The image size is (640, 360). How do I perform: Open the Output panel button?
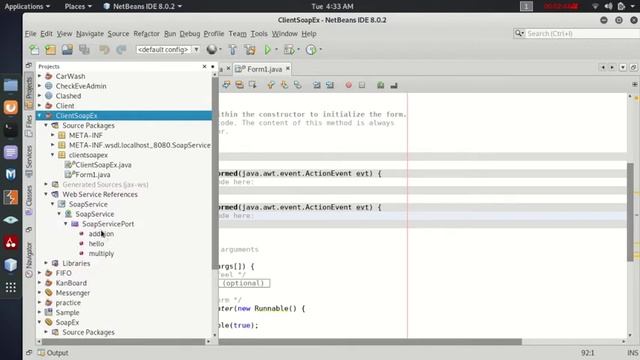(53, 353)
